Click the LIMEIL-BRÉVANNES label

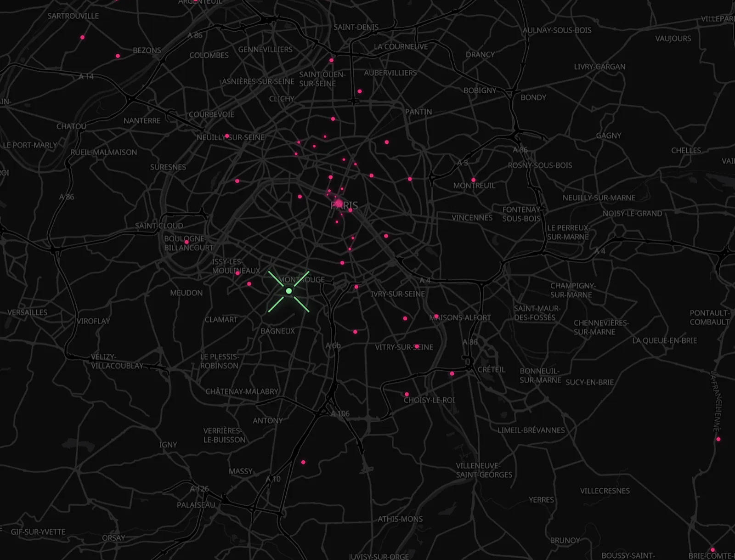(531, 430)
